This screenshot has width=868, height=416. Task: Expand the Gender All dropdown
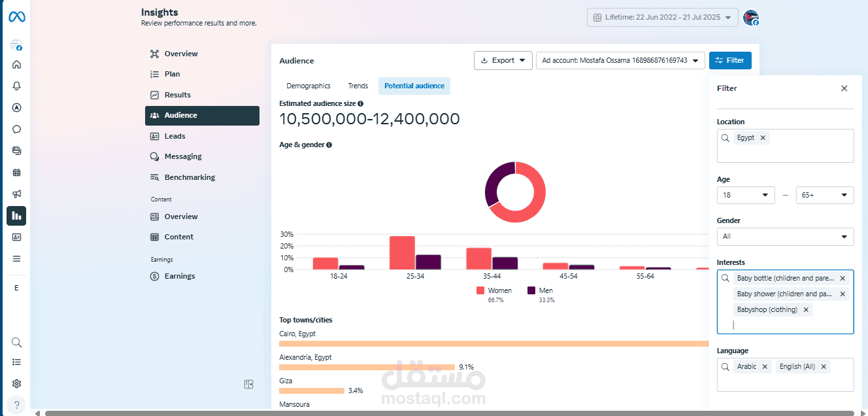click(x=785, y=236)
